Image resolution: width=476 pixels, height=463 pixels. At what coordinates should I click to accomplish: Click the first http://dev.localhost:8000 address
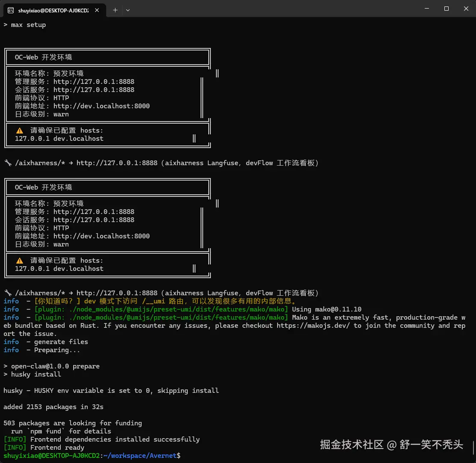[x=101, y=106]
